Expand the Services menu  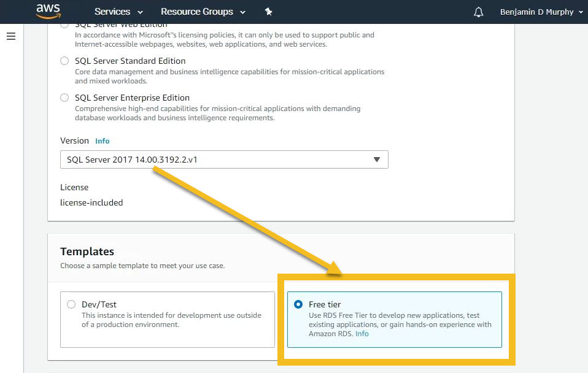click(118, 12)
